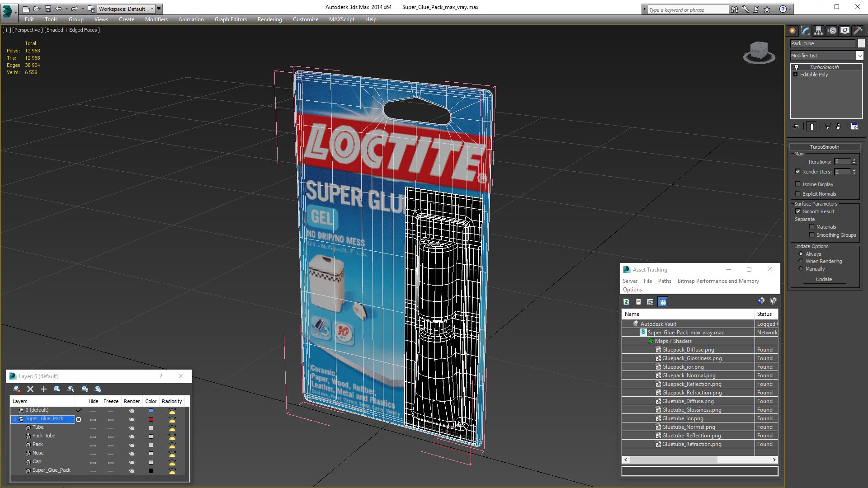Click Make Unique icon under modifier stack

click(x=827, y=127)
